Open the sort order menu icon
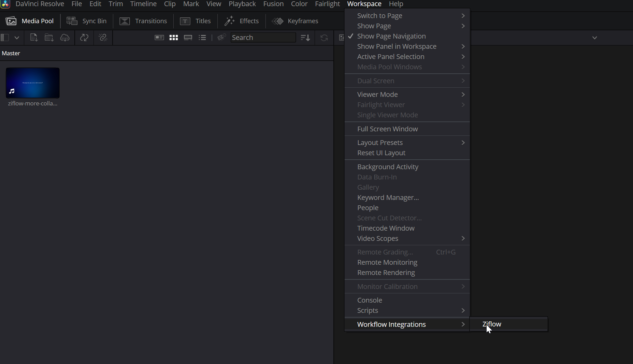 click(305, 38)
